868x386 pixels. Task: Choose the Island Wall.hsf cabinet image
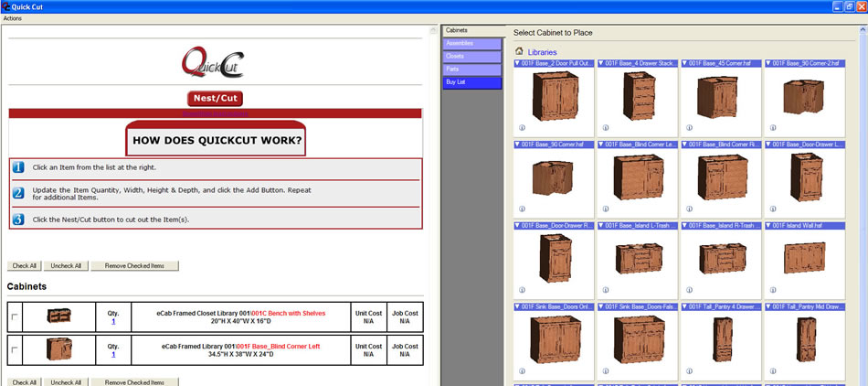804,258
